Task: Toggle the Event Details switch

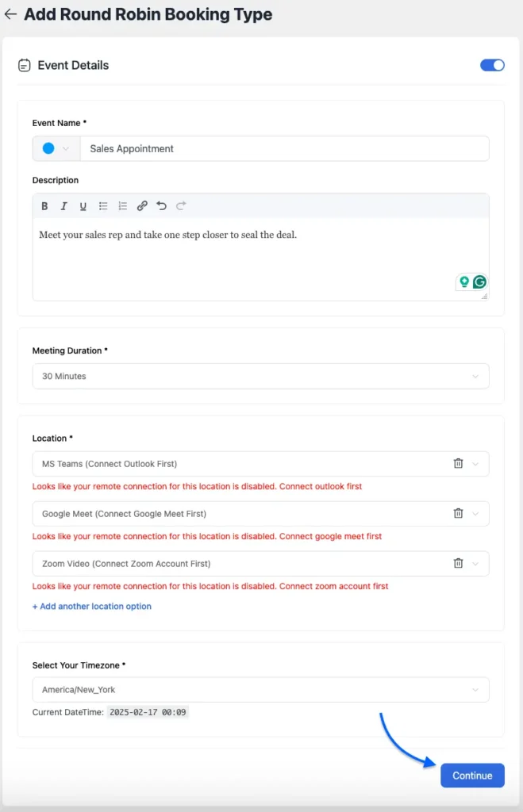Action: tap(492, 65)
